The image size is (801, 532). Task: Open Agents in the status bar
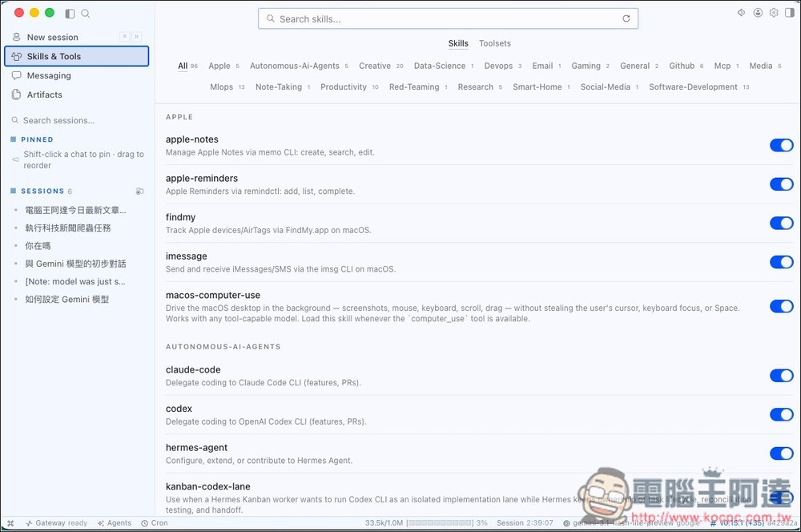click(x=115, y=523)
